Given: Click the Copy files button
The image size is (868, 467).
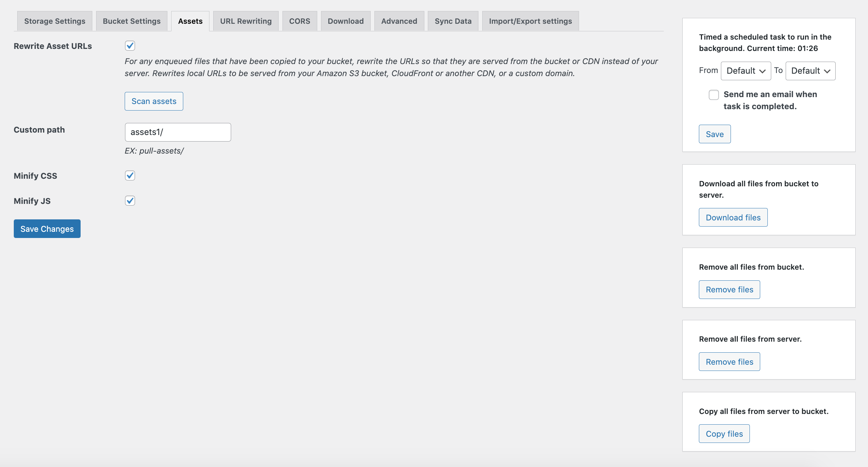Looking at the screenshot, I should pos(724,434).
